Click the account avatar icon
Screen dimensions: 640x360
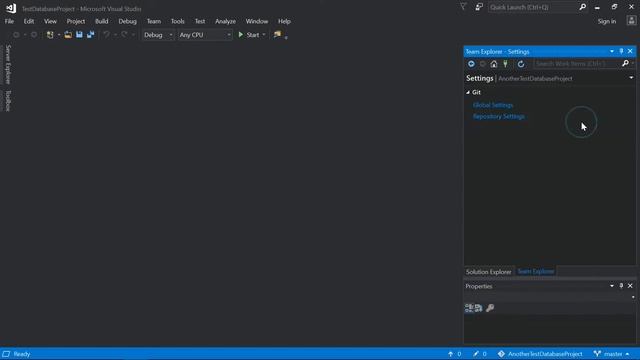[631, 21]
